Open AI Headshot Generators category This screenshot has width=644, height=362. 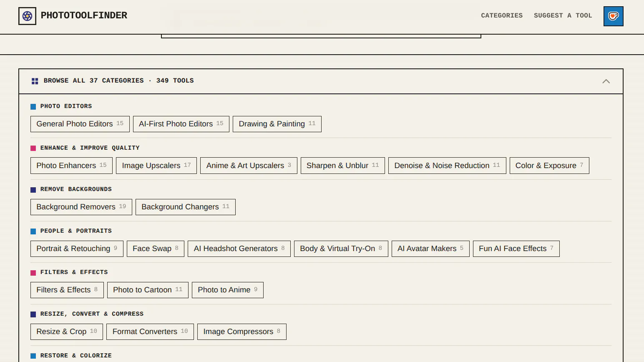[x=239, y=249]
